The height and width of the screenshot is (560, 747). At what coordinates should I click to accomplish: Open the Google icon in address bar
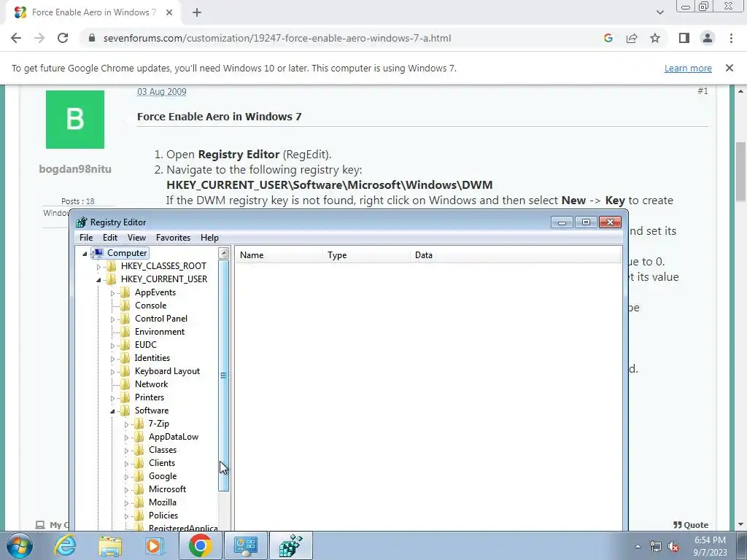[x=608, y=38]
